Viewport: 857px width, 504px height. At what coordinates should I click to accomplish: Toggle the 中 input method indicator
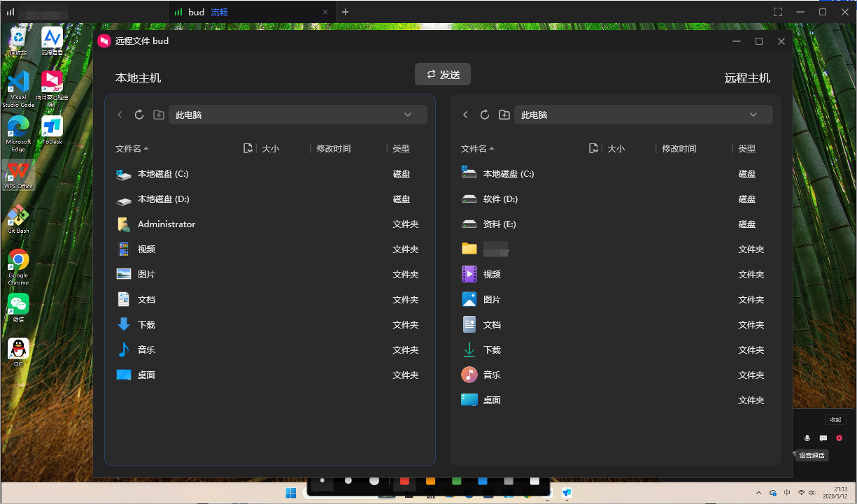787,493
